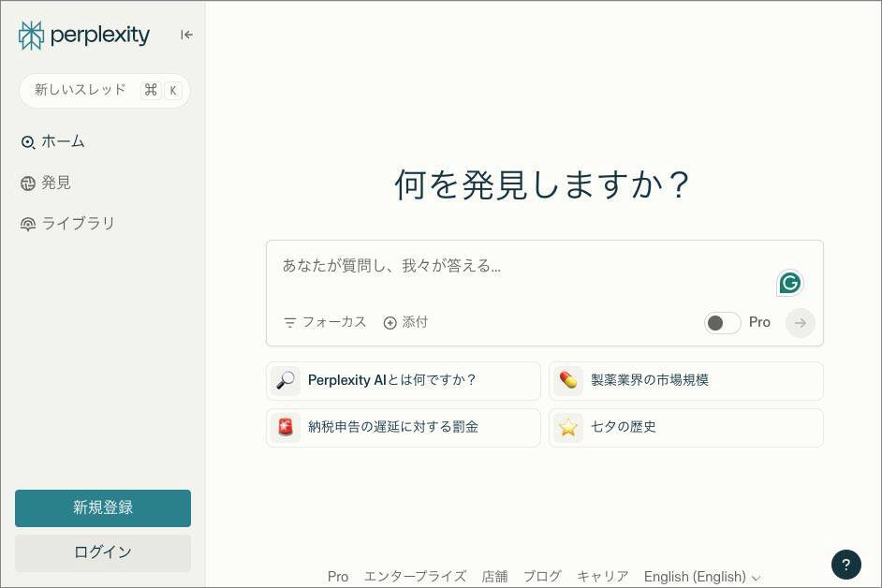Click the ライブラリ icon
The width and height of the screenshot is (882, 588).
click(27, 225)
